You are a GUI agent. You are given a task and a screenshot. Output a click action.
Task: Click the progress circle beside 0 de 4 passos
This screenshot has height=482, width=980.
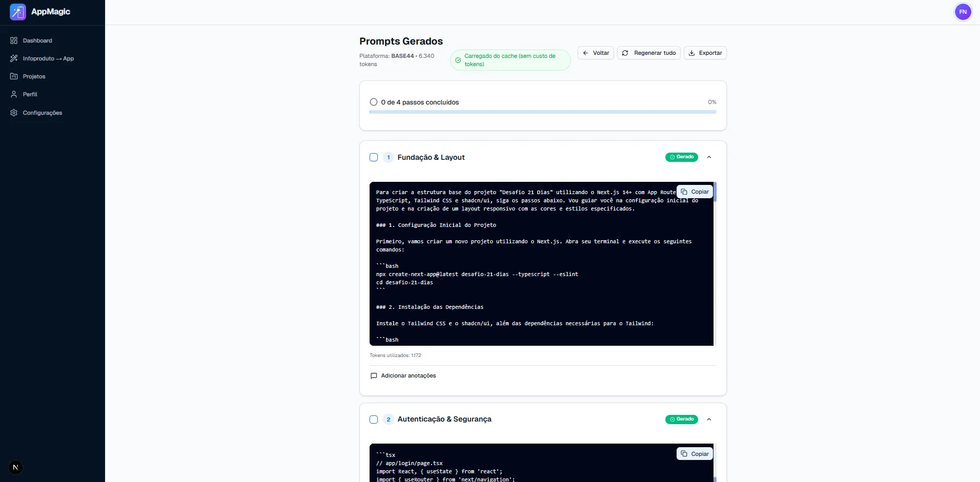coord(374,102)
